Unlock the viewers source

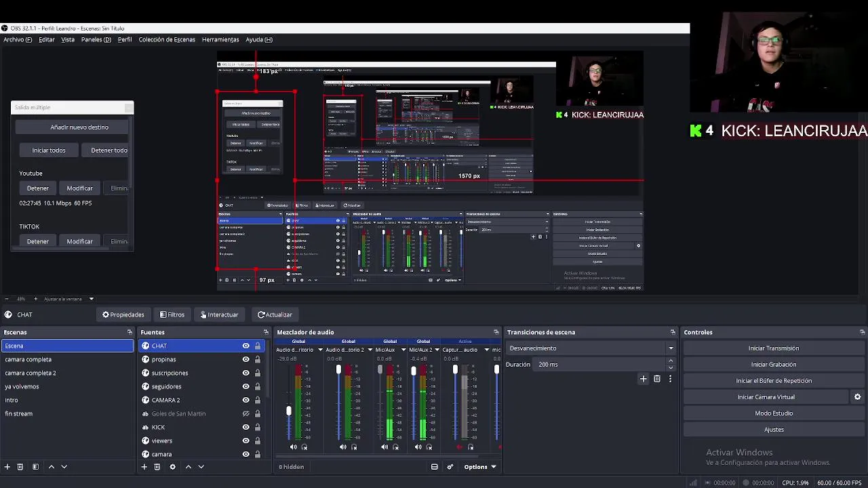pyautogui.click(x=258, y=441)
